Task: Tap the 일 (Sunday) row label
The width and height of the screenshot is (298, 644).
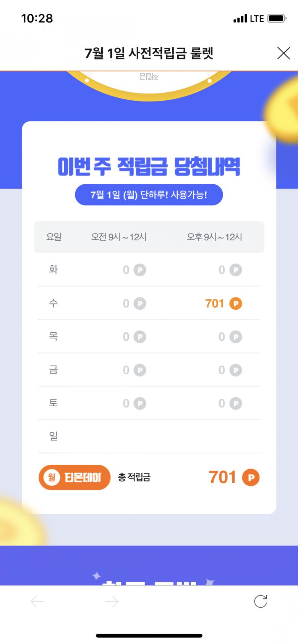Action: coord(53,436)
